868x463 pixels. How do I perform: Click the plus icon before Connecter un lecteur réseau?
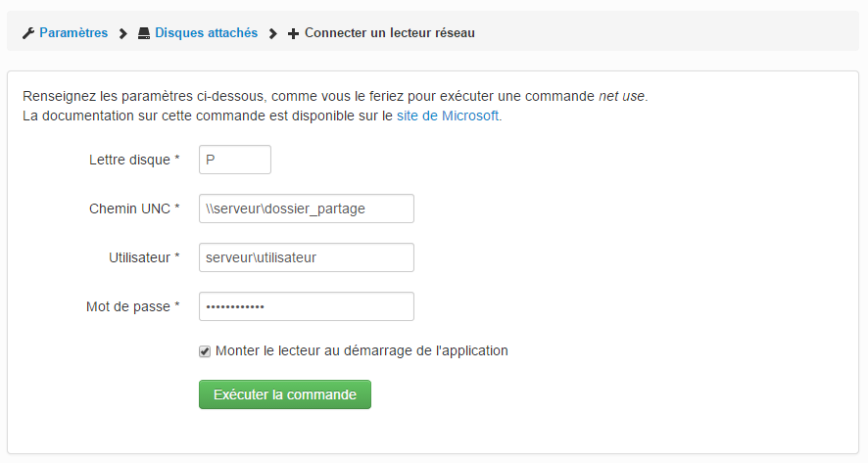pyautogui.click(x=293, y=33)
